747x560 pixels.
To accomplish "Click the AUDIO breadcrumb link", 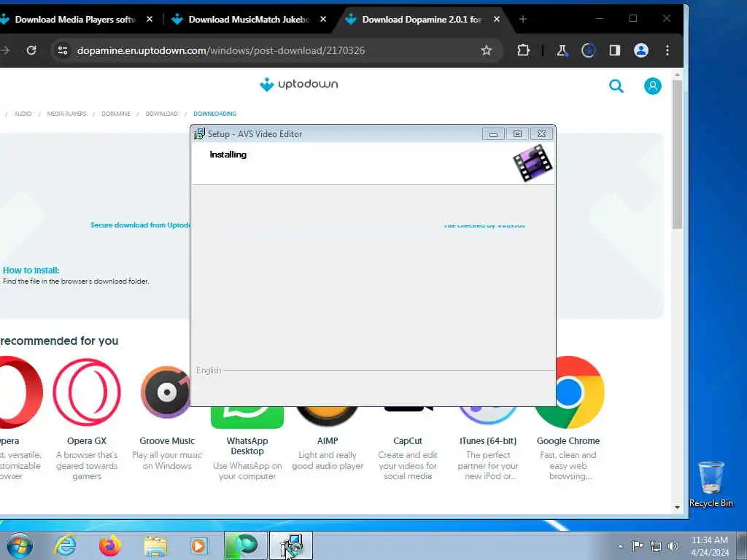I will pos(23,114).
